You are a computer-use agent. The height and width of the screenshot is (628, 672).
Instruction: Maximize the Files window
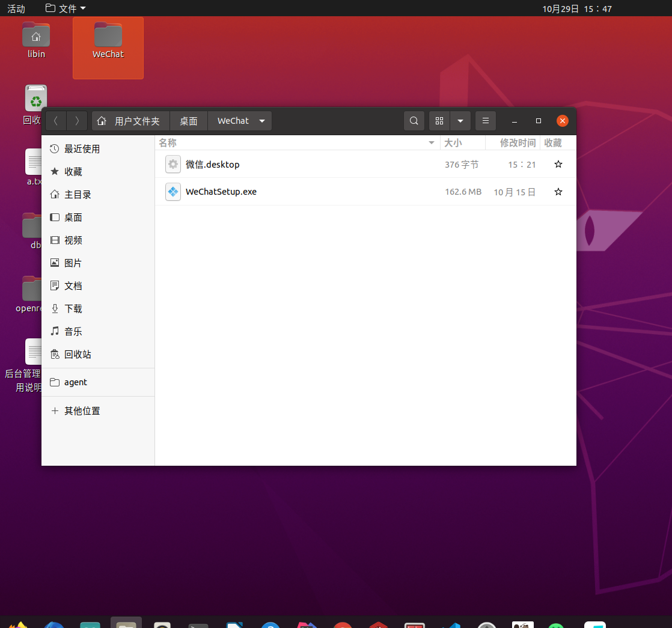(539, 121)
